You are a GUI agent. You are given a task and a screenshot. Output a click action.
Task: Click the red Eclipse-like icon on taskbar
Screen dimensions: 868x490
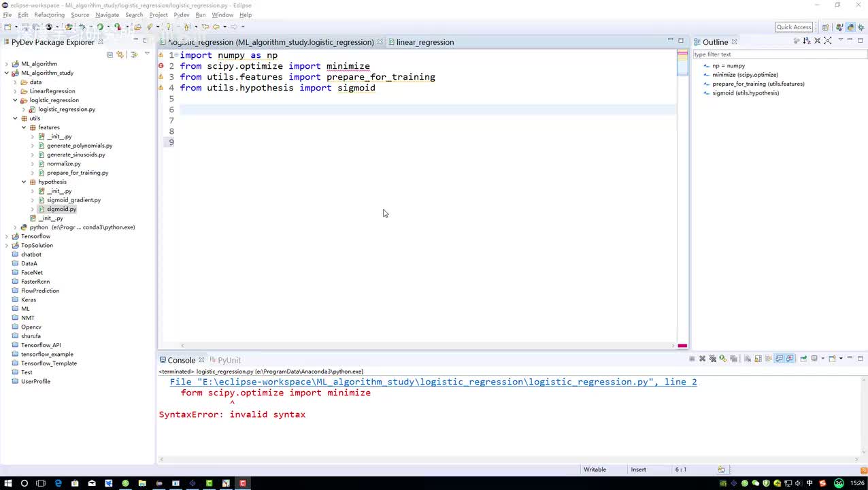click(x=243, y=483)
